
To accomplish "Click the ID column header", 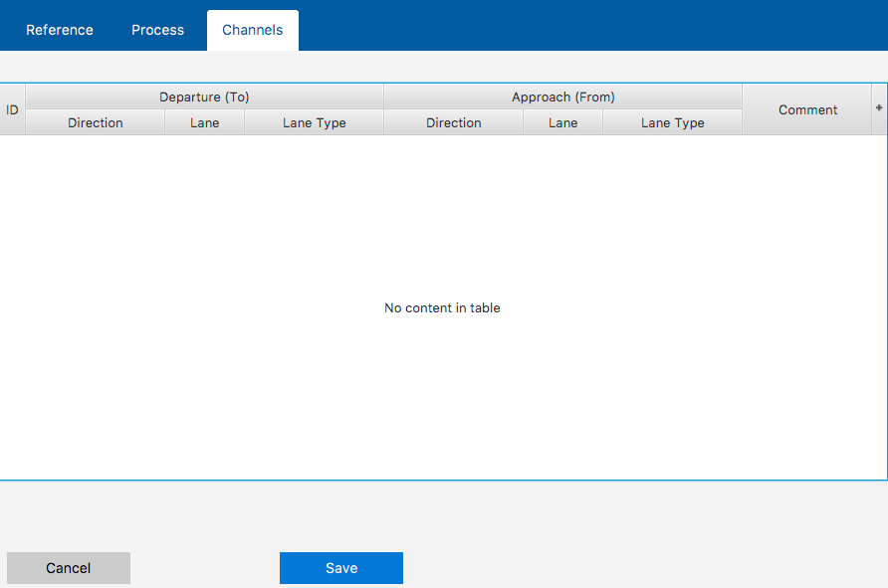I will pos(13,109).
